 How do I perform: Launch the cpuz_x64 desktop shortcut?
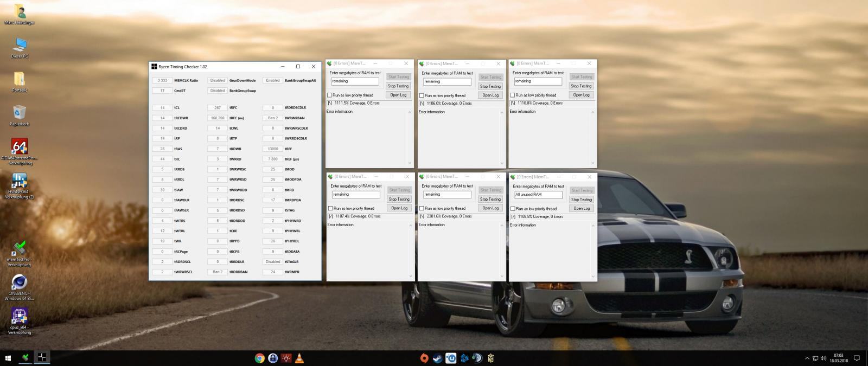(x=20, y=322)
